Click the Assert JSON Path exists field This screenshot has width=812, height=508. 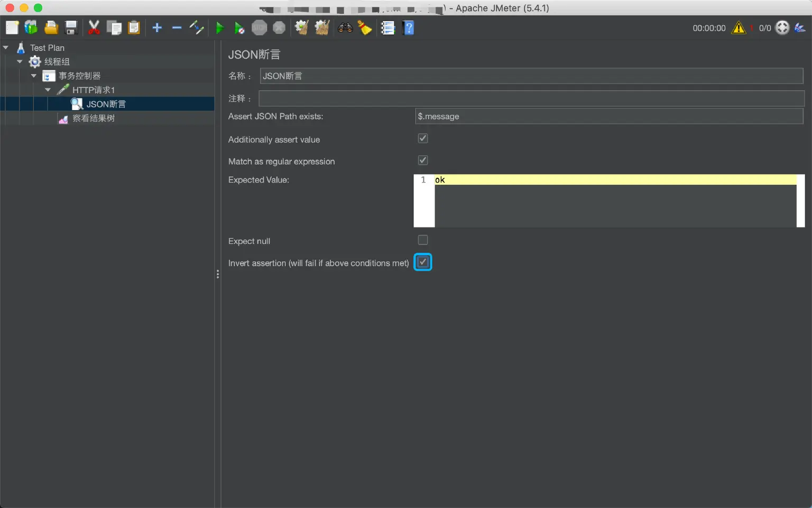coord(608,116)
